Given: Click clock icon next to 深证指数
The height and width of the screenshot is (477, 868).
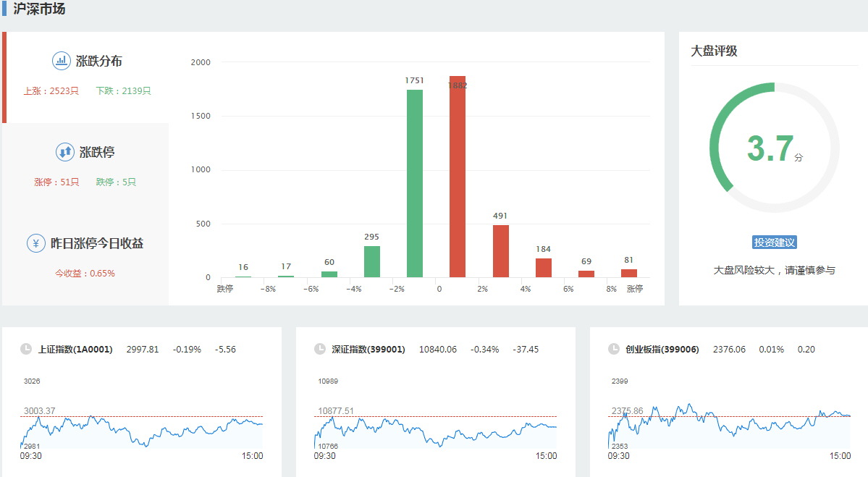Looking at the screenshot, I should tap(320, 349).
